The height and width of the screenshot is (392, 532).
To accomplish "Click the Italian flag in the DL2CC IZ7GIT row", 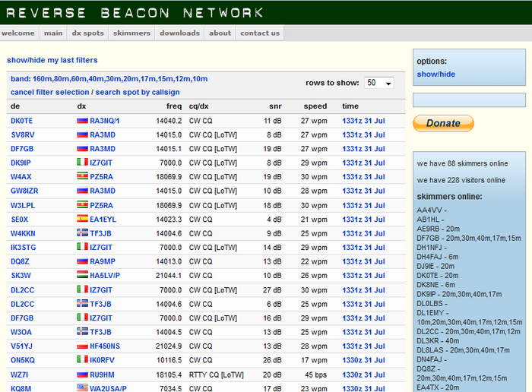I will 82,289.
